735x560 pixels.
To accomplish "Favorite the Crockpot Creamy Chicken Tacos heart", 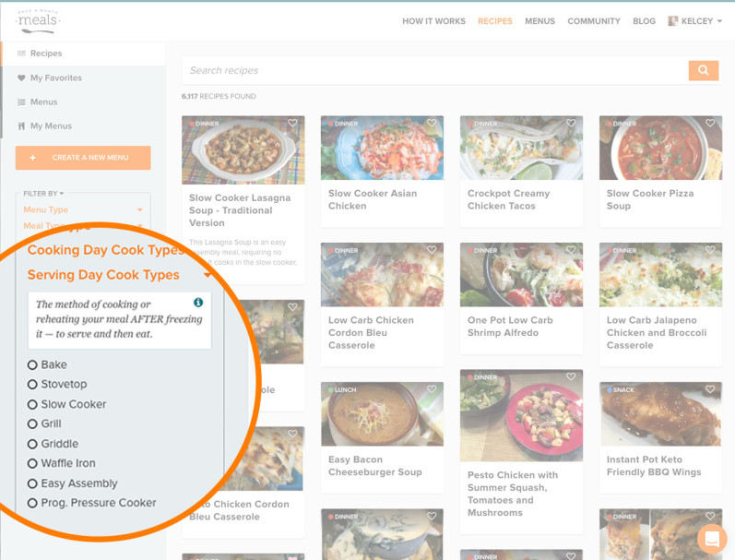I will click(x=571, y=123).
